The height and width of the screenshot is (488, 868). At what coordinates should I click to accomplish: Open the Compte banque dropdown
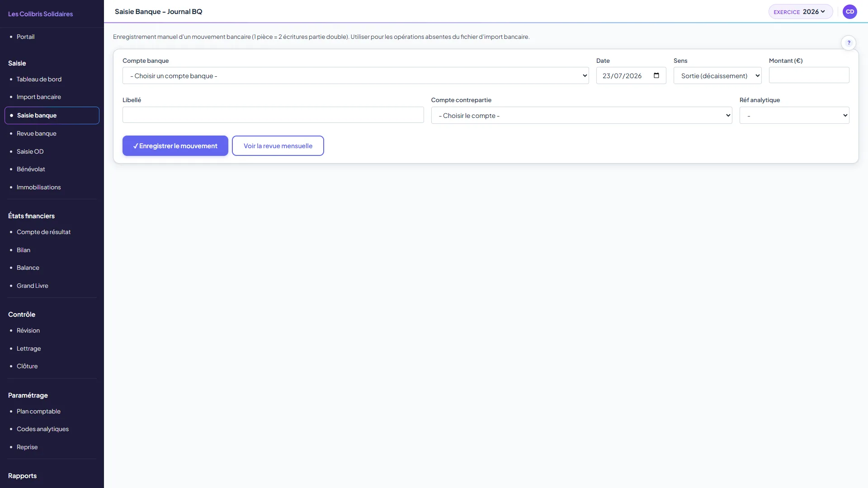point(355,75)
